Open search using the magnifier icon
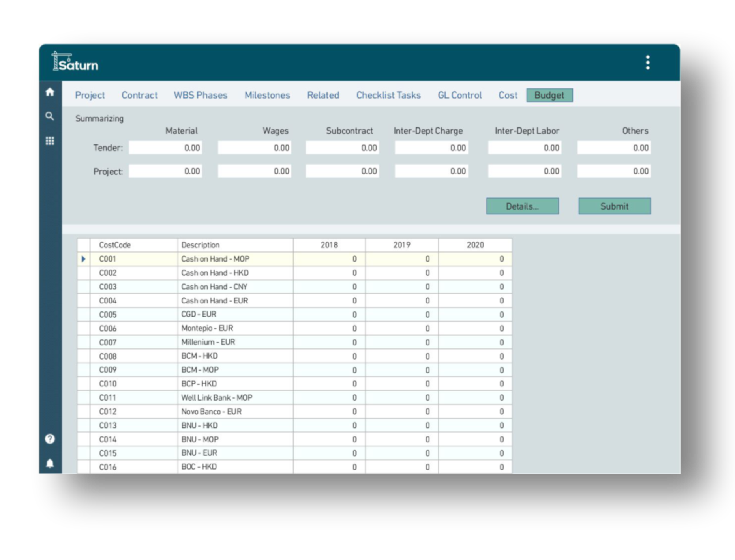735x560 pixels. 50,116
